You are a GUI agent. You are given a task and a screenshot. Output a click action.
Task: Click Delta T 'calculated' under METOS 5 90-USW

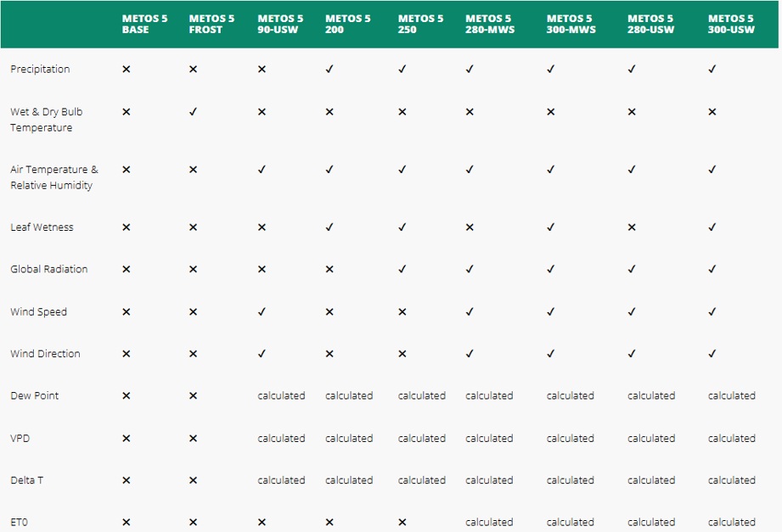(x=281, y=480)
